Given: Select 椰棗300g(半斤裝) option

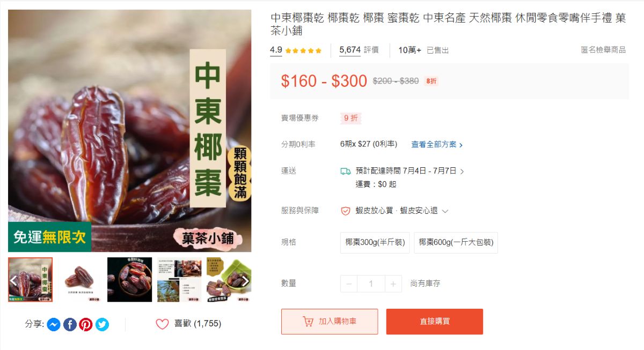Looking at the screenshot, I should 375,242.
